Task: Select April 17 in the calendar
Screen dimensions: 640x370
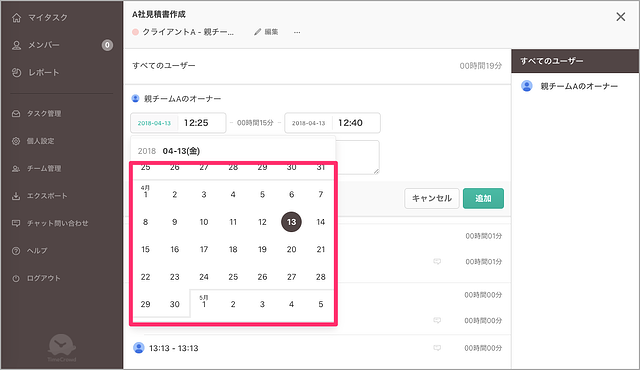Action: [x=204, y=249]
